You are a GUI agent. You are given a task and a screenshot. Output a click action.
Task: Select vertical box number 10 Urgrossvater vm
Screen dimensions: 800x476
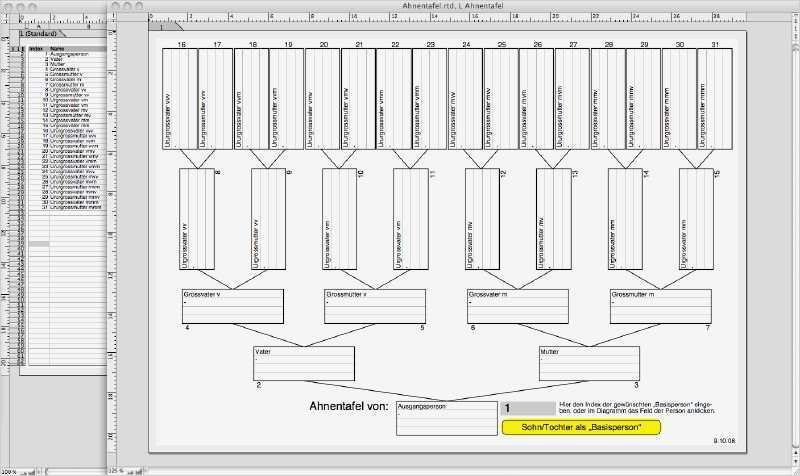tap(340, 219)
